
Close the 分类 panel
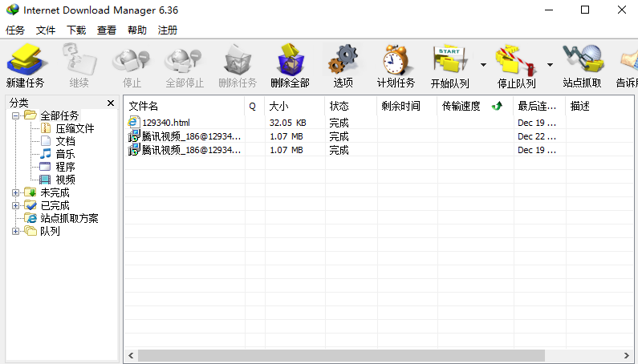111,103
